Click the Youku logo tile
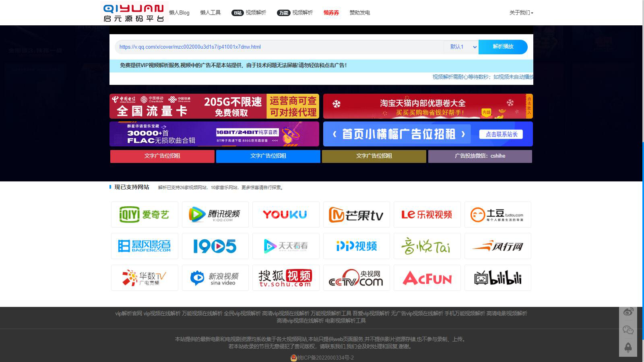The image size is (644, 362). point(285,215)
